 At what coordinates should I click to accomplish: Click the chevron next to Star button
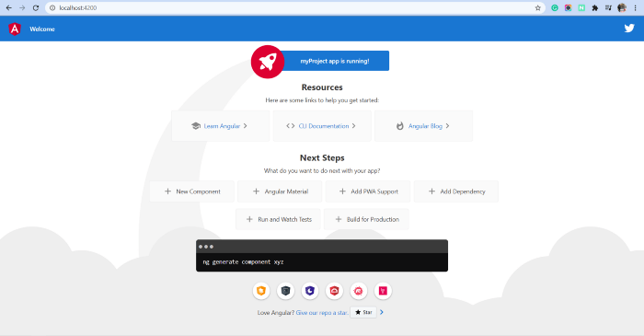[382, 312]
